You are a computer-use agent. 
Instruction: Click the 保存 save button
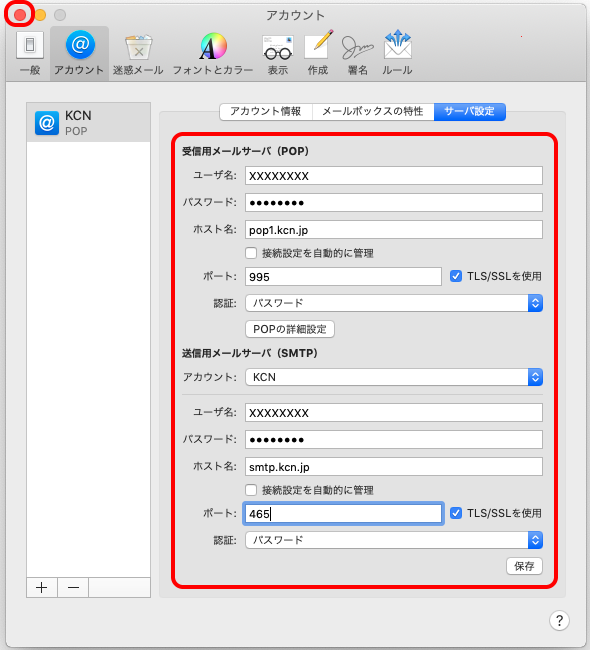(524, 566)
